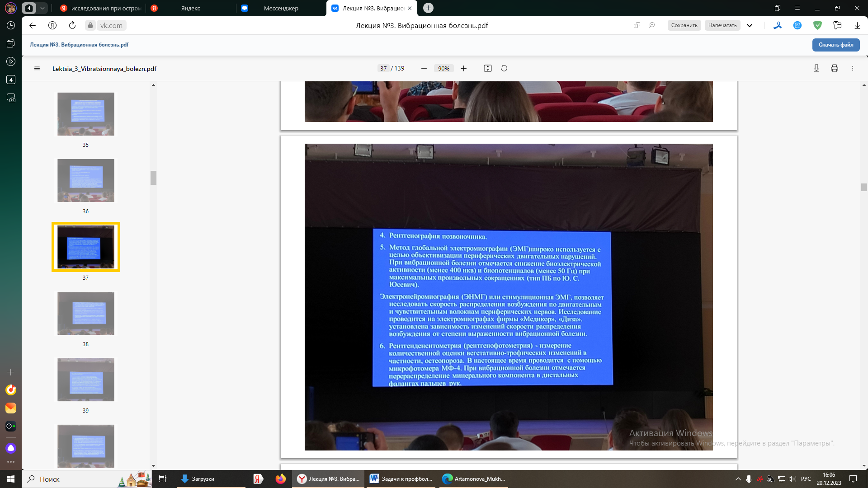868x488 pixels.
Task: Close the Лекция №3 tab
Action: coord(410,8)
